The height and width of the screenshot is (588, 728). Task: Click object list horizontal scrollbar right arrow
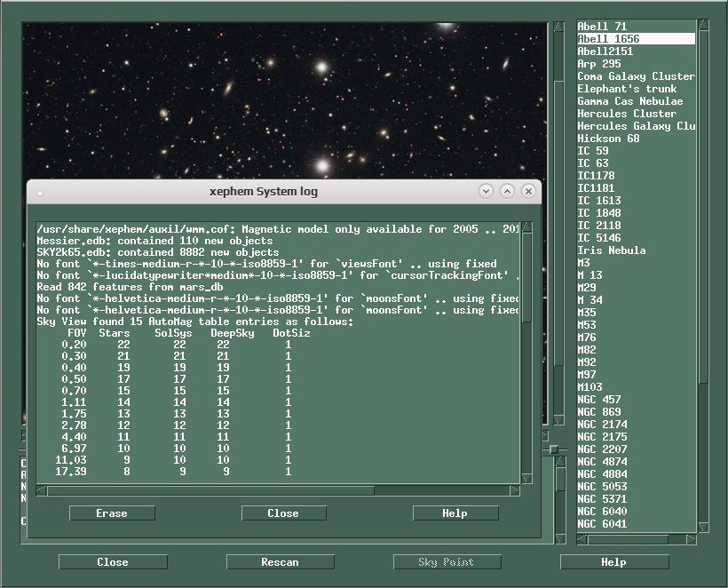[x=692, y=539]
